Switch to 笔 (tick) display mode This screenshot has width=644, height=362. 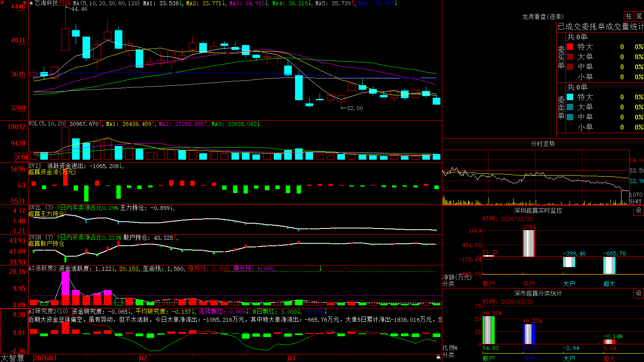pos(639,16)
